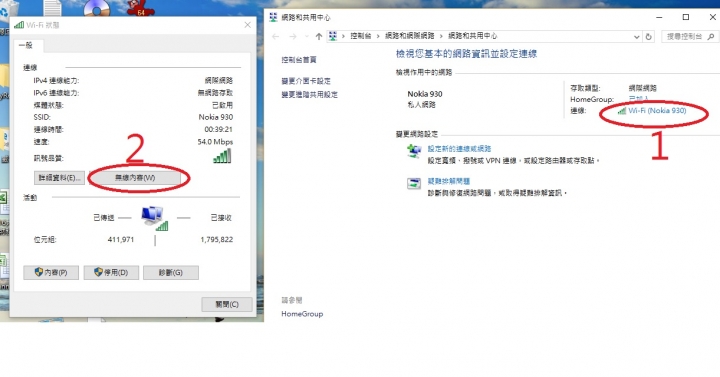Click the network activity computers icon

point(155,218)
